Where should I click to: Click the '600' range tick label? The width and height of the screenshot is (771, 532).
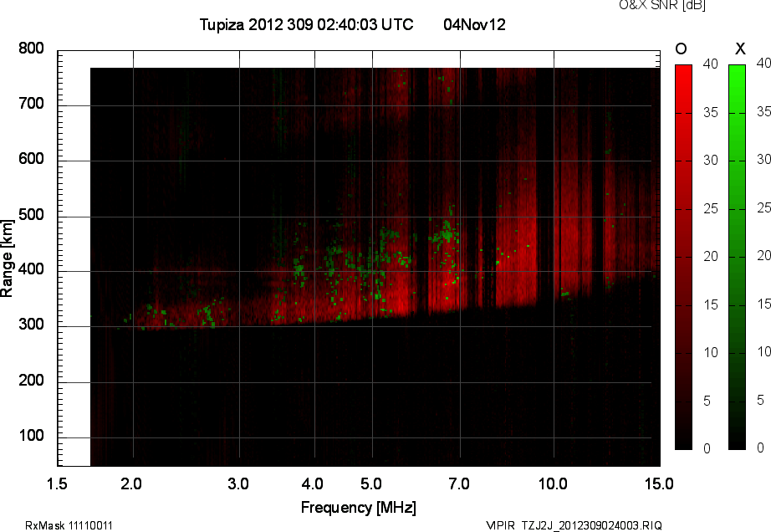[31, 159]
